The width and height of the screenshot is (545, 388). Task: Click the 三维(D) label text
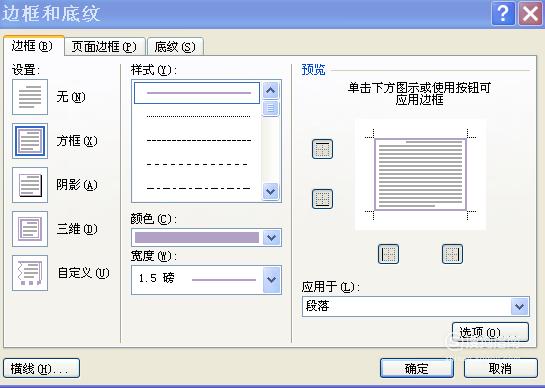[77, 229]
